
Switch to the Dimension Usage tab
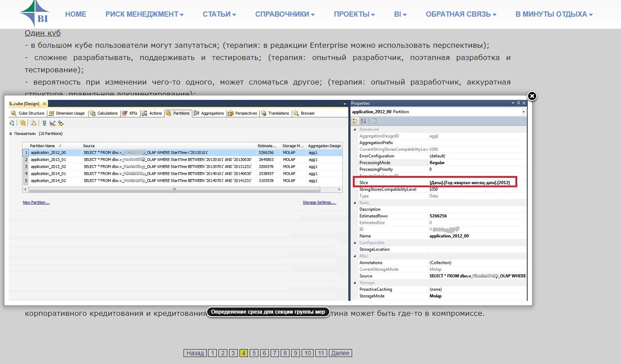[x=67, y=113]
